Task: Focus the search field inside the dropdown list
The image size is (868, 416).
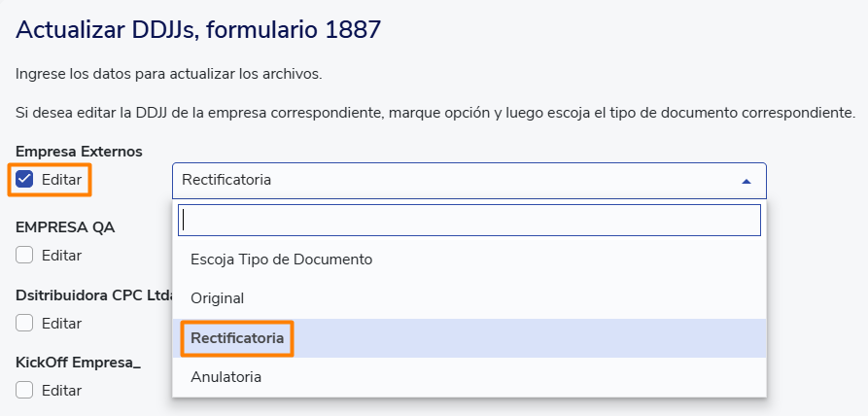Action: (x=469, y=221)
